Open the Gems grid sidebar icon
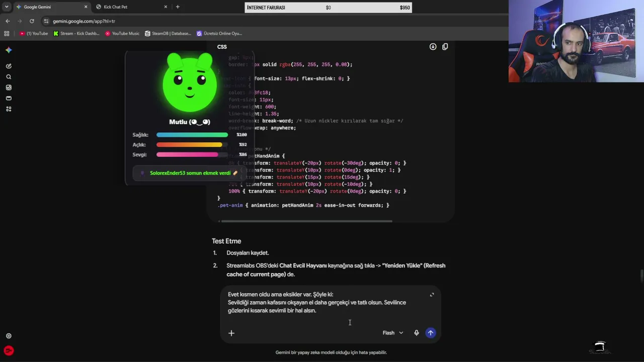644x362 pixels. 9,109
